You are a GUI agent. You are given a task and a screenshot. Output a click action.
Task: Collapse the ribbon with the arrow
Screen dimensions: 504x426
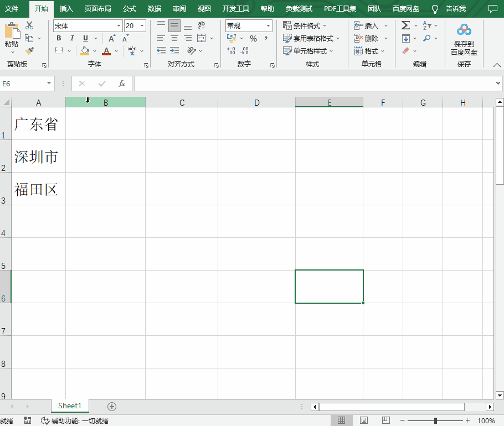pyautogui.click(x=497, y=65)
